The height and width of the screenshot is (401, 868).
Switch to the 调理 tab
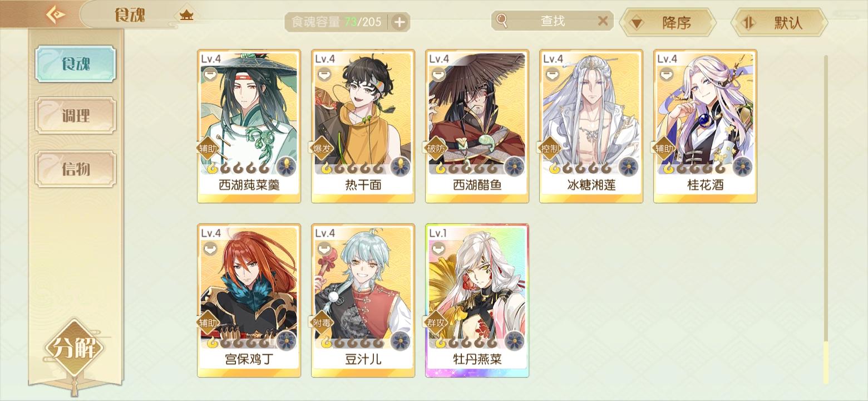76,116
